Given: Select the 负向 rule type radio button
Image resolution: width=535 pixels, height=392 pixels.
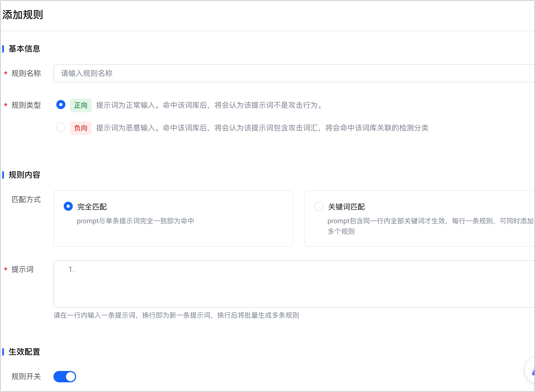Looking at the screenshot, I should click(x=61, y=127).
